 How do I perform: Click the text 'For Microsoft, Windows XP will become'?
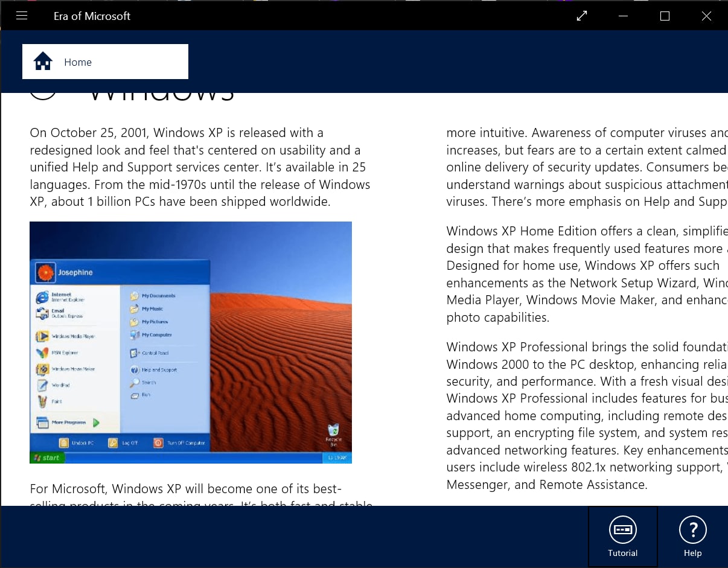(186, 488)
